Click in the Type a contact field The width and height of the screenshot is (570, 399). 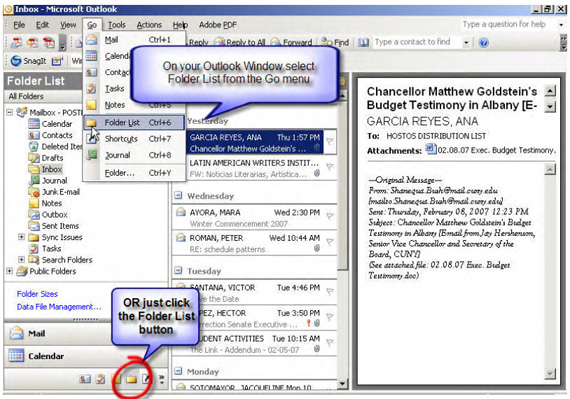click(x=417, y=42)
